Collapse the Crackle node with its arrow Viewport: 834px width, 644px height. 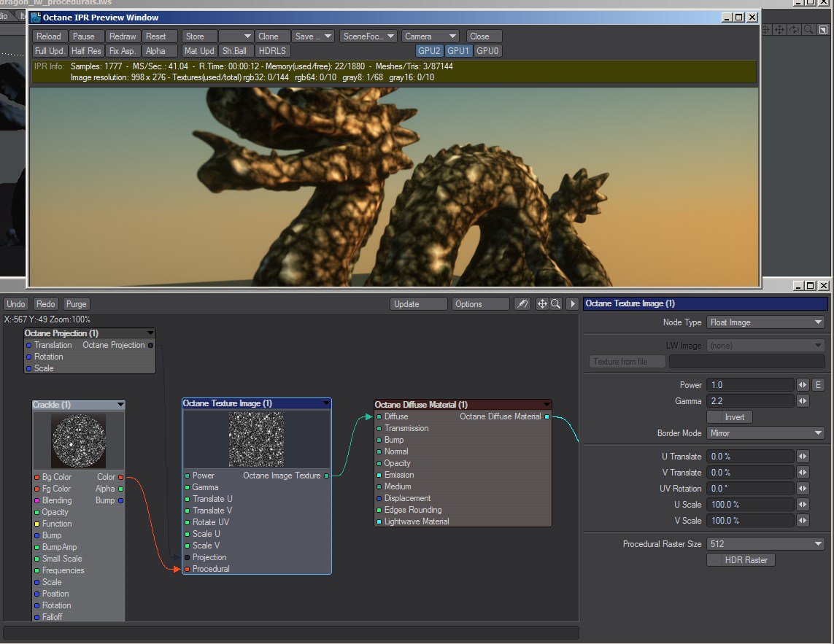click(x=120, y=405)
